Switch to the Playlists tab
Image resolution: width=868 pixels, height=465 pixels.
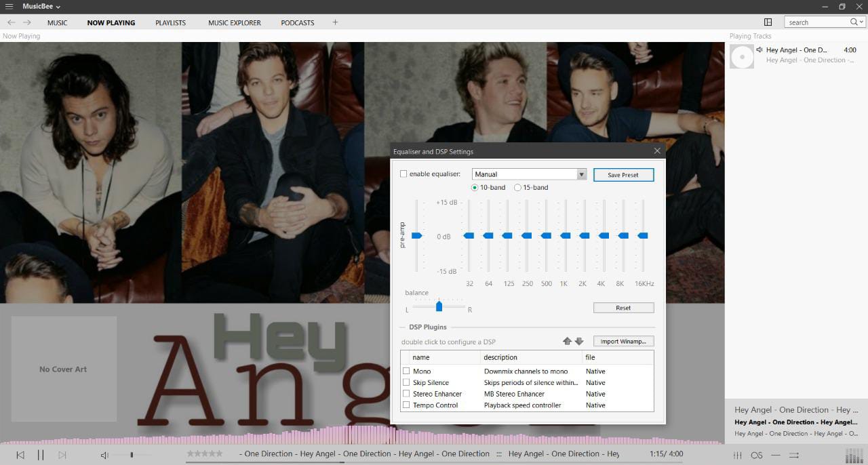170,22
